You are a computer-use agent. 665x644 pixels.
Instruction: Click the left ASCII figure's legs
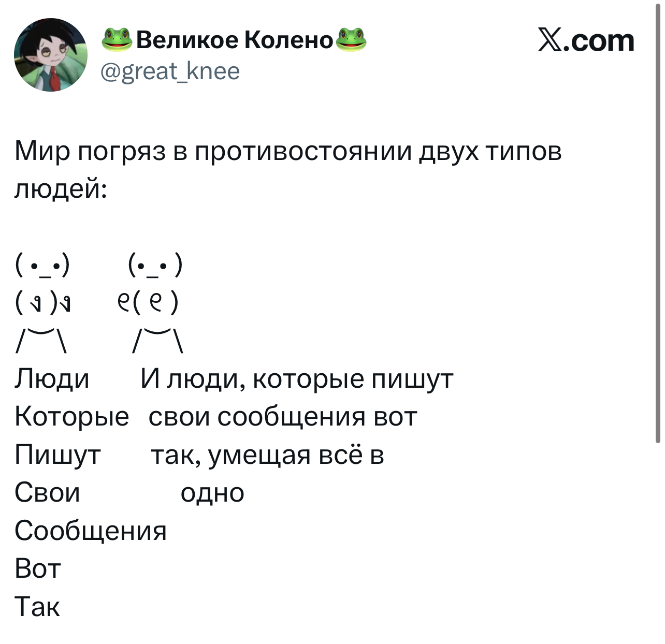[42, 341]
